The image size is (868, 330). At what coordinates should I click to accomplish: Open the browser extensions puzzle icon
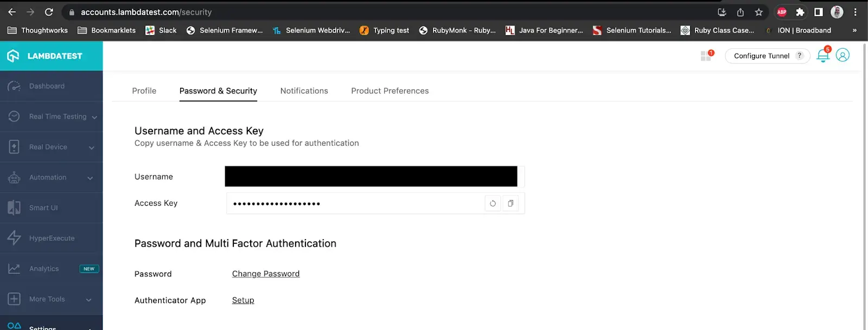(800, 12)
